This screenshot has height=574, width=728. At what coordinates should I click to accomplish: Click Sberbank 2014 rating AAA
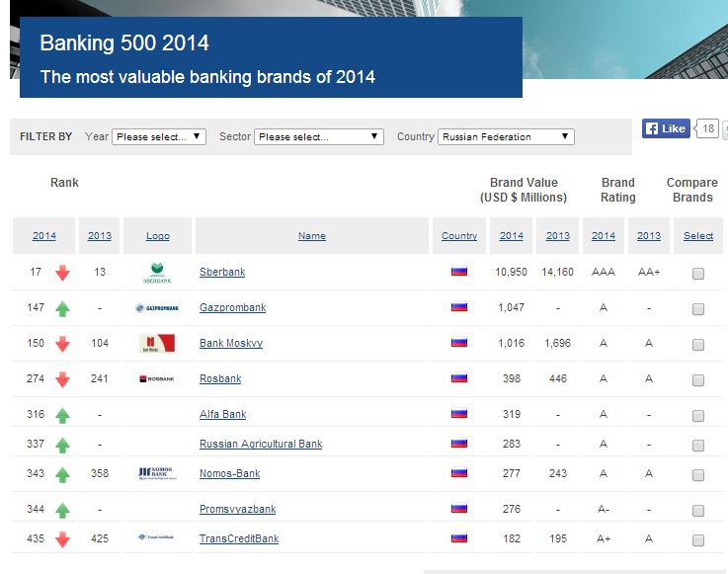604,272
